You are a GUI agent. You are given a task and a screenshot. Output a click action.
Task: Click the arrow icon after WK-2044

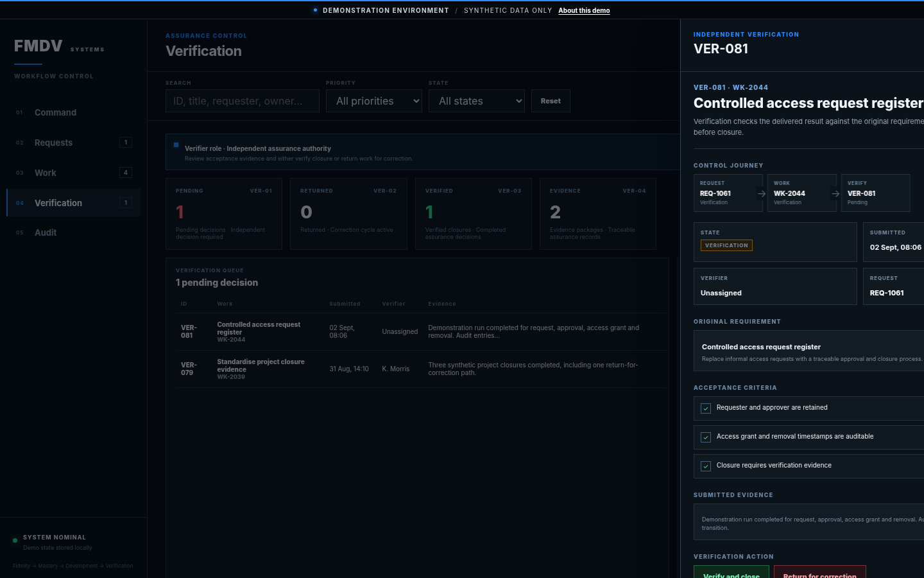click(x=835, y=193)
